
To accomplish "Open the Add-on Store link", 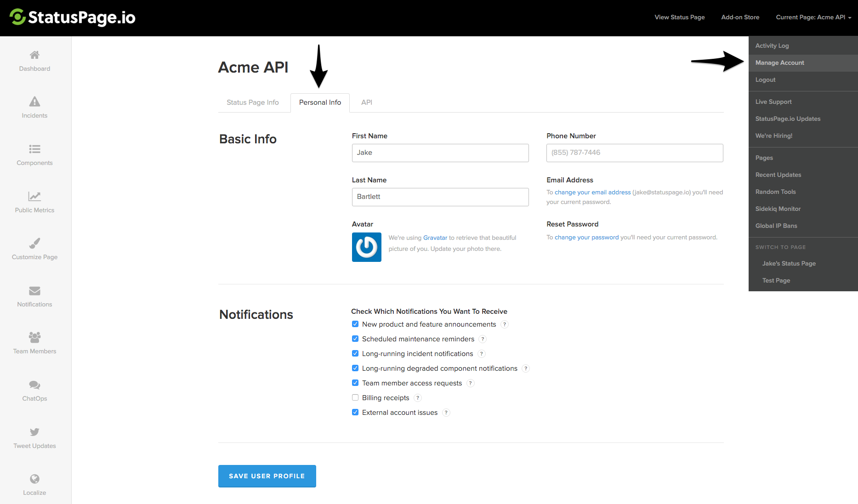I will point(740,17).
